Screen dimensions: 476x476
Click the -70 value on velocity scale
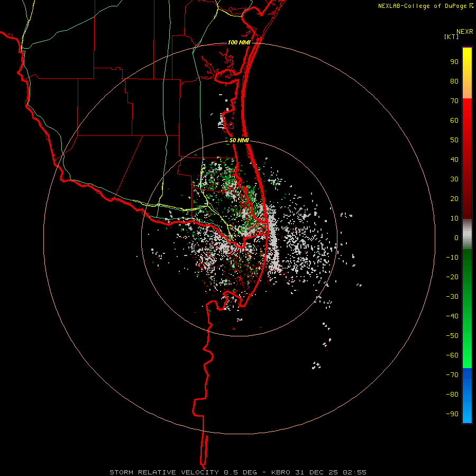click(x=452, y=375)
